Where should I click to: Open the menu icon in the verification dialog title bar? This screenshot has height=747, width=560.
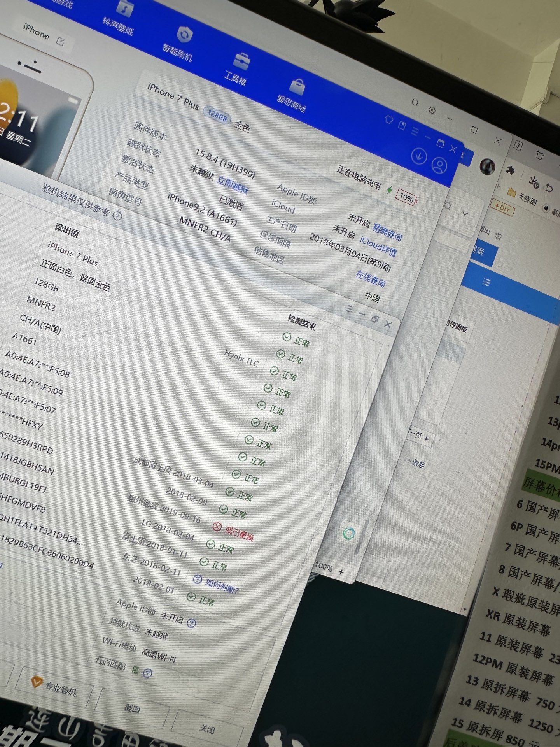point(348,309)
